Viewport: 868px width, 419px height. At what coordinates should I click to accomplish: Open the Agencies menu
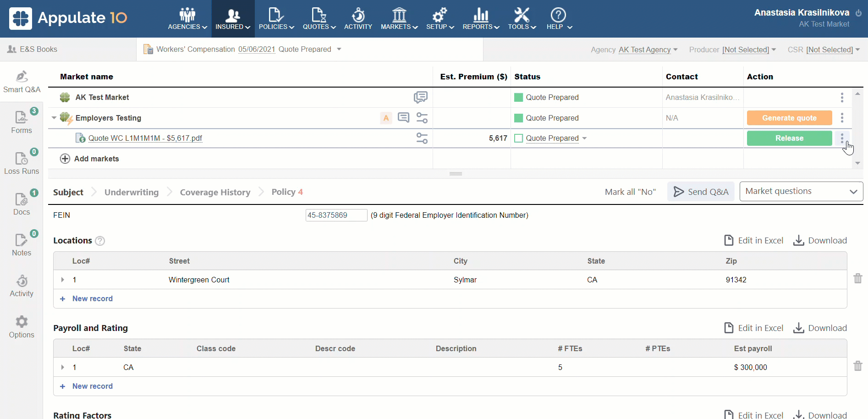point(187,19)
